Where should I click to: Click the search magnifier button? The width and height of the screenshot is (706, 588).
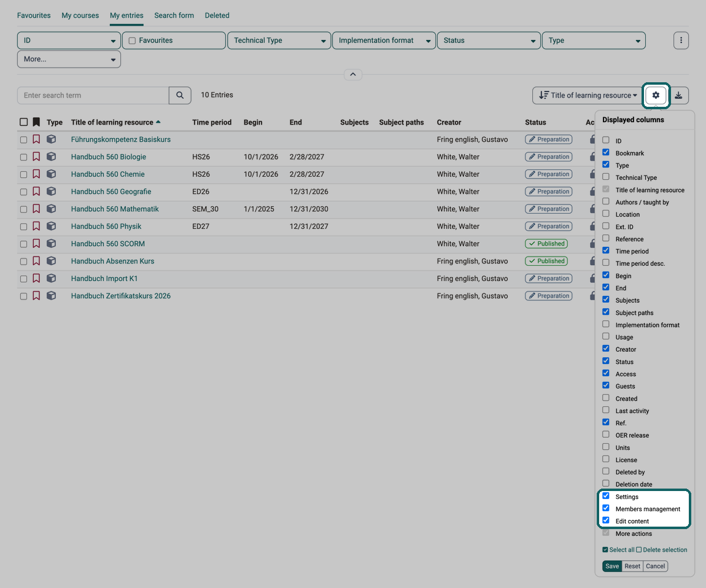[x=180, y=96]
